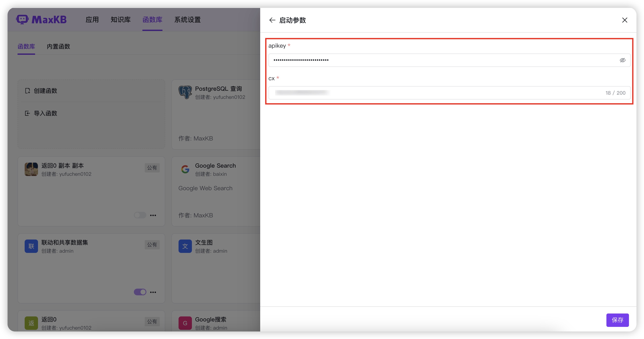Save the startup parameters with 保存

617,320
